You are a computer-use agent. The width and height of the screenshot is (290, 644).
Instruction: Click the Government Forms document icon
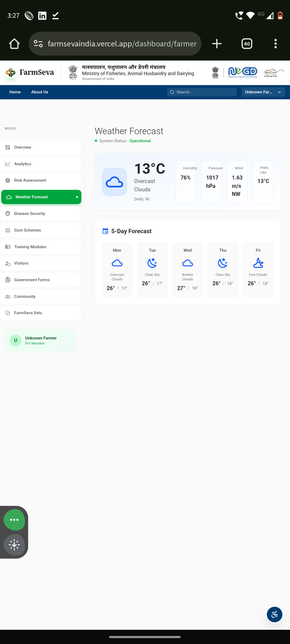click(x=8, y=280)
